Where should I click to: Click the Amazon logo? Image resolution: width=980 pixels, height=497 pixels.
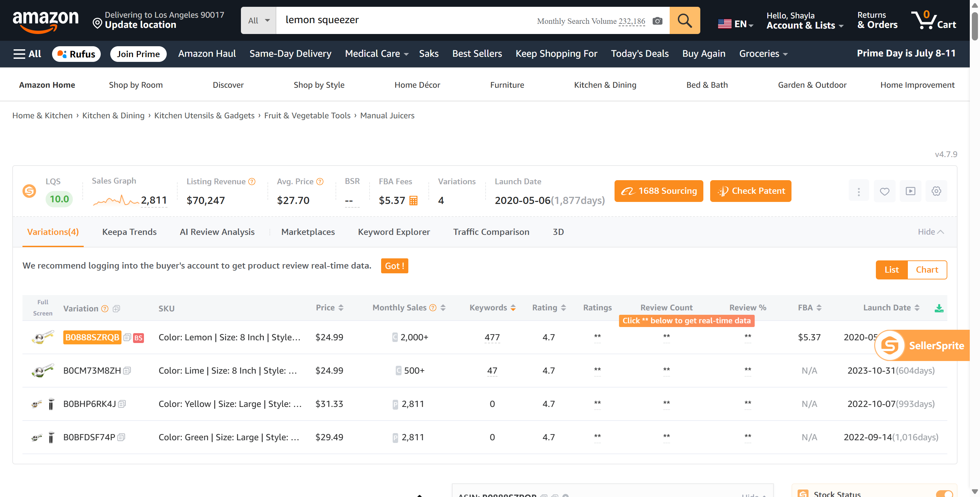tap(45, 21)
